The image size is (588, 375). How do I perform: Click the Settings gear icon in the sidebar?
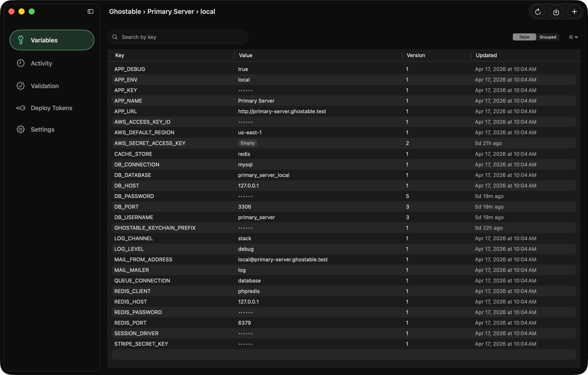click(x=20, y=129)
